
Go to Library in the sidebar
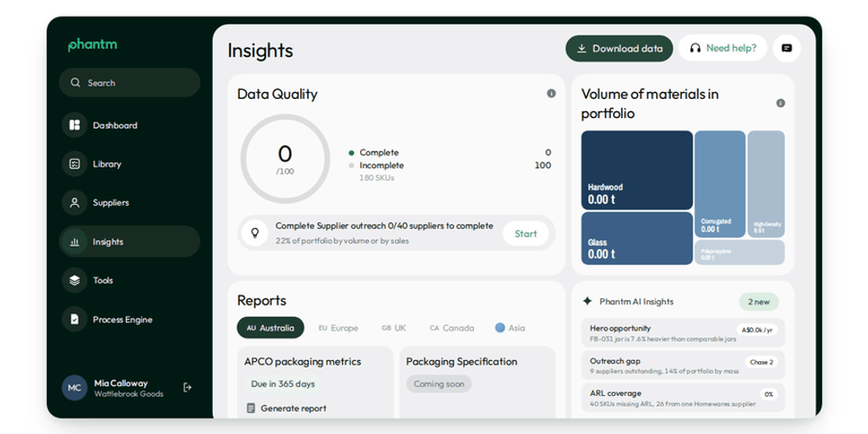coord(129,164)
